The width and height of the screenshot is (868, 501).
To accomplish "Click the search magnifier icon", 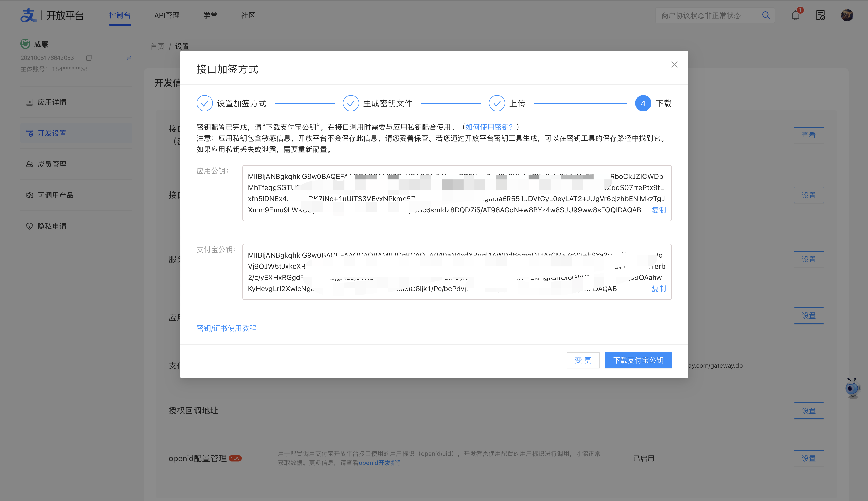I will pos(766,15).
